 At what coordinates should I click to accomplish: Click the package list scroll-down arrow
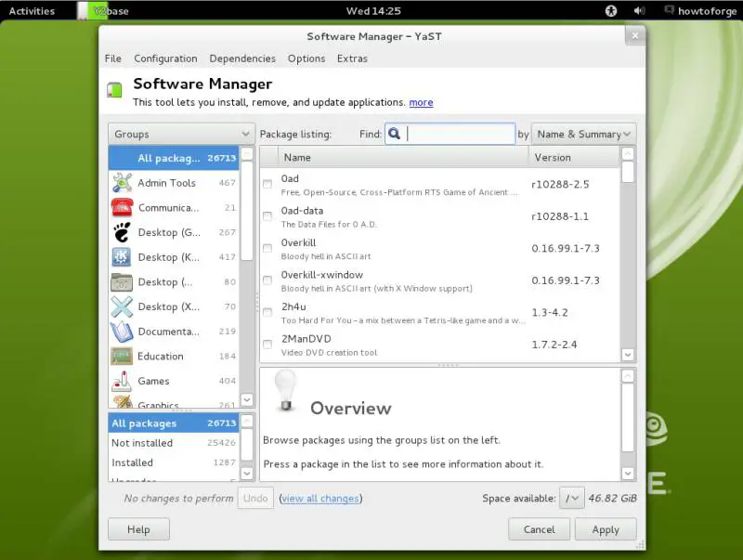[628, 355]
